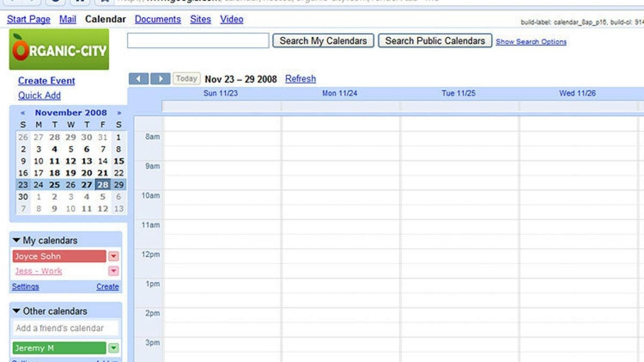Click the browser back arrow
This screenshot has height=362, width=644.
point(12,3)
